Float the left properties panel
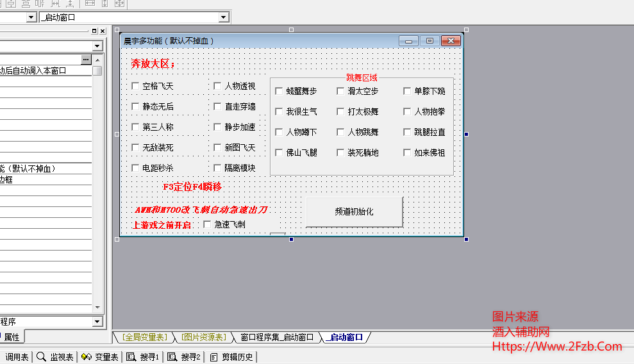634x364 pixels. point(94,31)
